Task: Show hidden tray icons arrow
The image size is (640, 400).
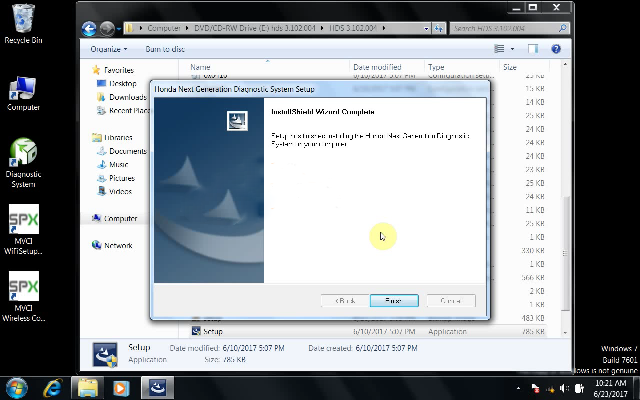Action: (x=518, y=388)
